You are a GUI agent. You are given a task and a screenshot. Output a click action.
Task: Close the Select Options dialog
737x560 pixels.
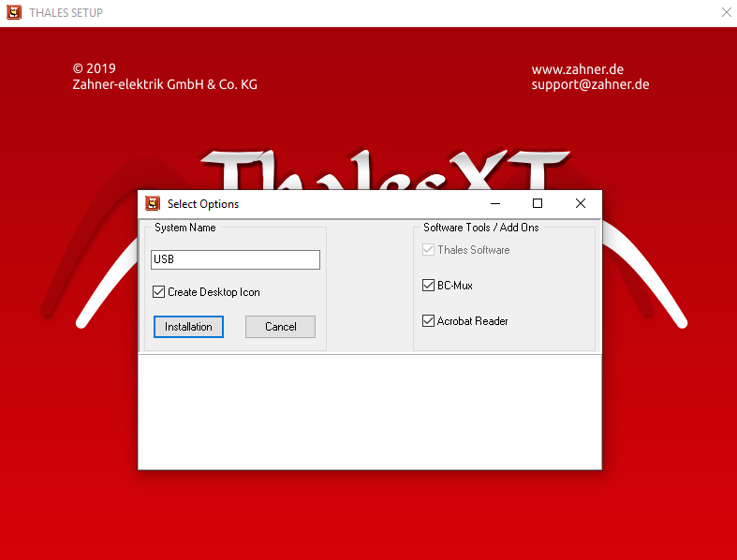(x=581, y=203)
